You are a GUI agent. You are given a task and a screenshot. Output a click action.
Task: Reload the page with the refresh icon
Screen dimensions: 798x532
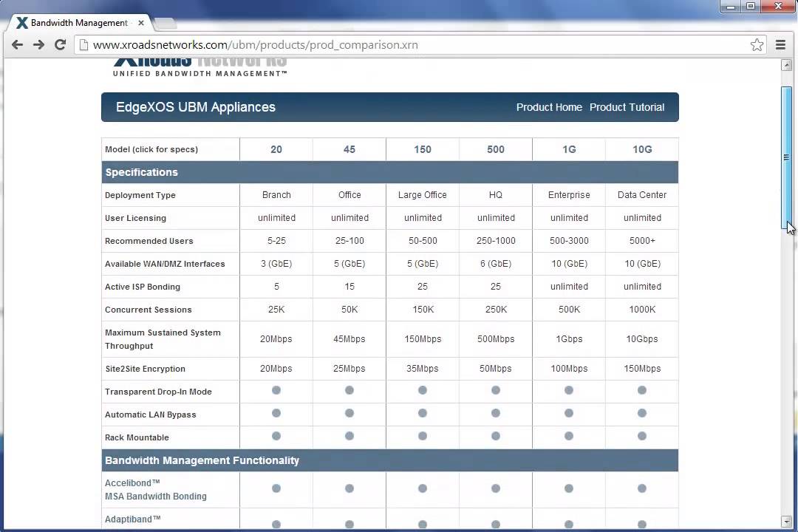60,45
